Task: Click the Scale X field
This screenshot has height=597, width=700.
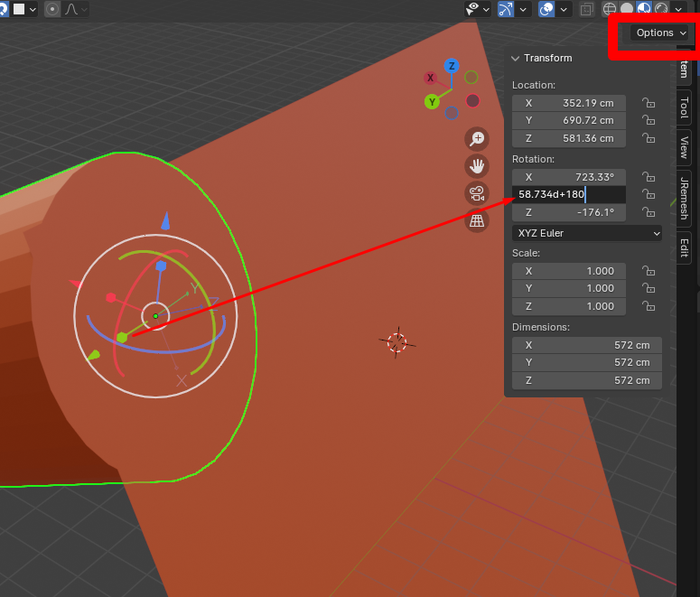Action: 569,271
